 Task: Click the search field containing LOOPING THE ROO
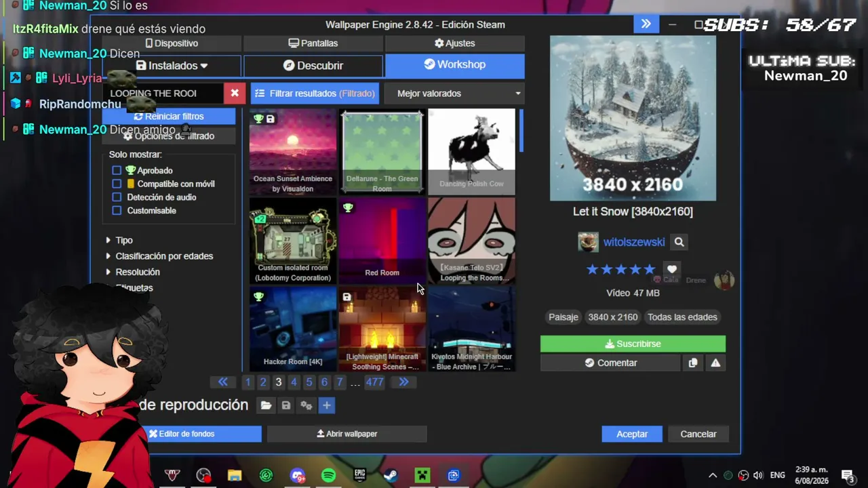[x=163, y=94]
